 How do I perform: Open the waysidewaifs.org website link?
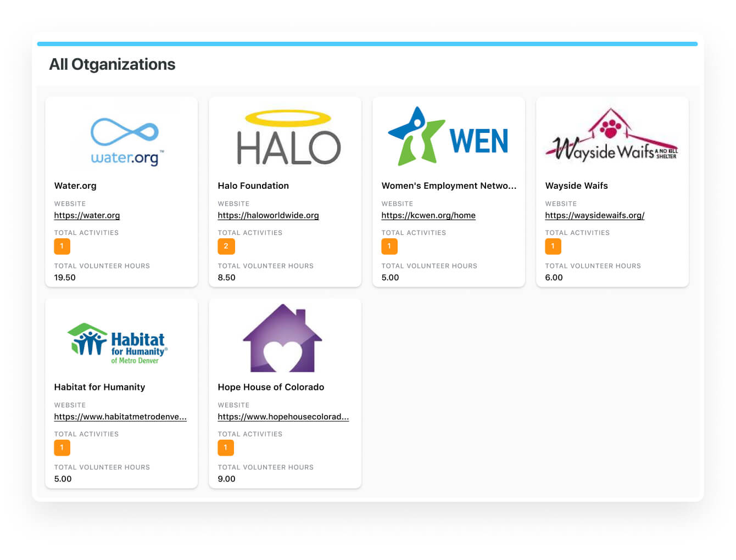[594, 215]
